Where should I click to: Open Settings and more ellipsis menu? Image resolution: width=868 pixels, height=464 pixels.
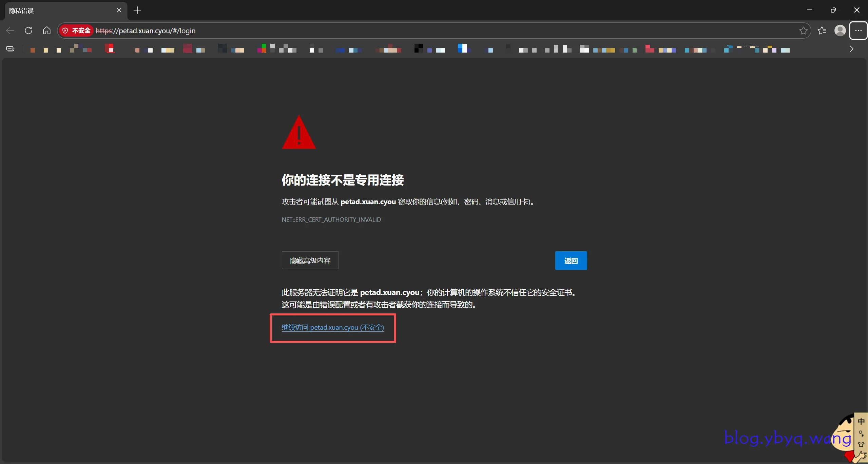click(x=858, y=31)
